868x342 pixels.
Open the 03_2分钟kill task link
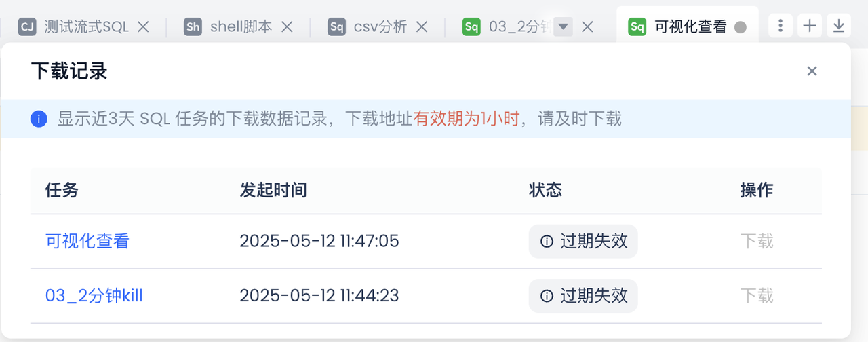tap(94, 296)
